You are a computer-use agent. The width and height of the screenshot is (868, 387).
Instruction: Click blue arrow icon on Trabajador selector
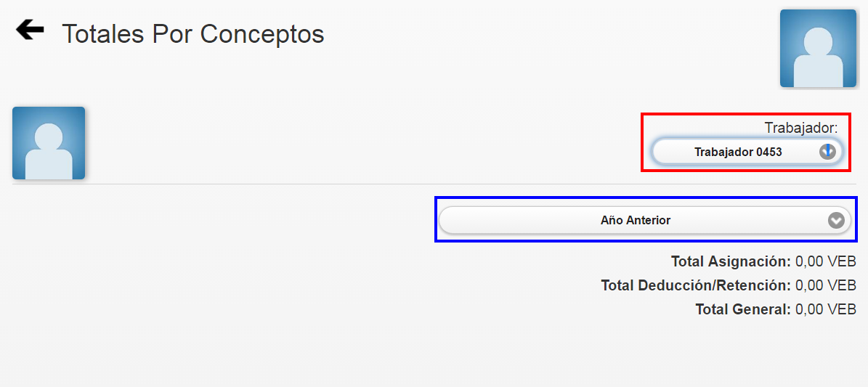[x=827, y=152]
